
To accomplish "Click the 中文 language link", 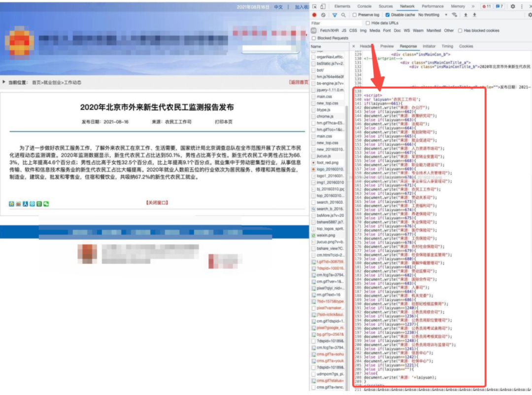I will [278, 7].
